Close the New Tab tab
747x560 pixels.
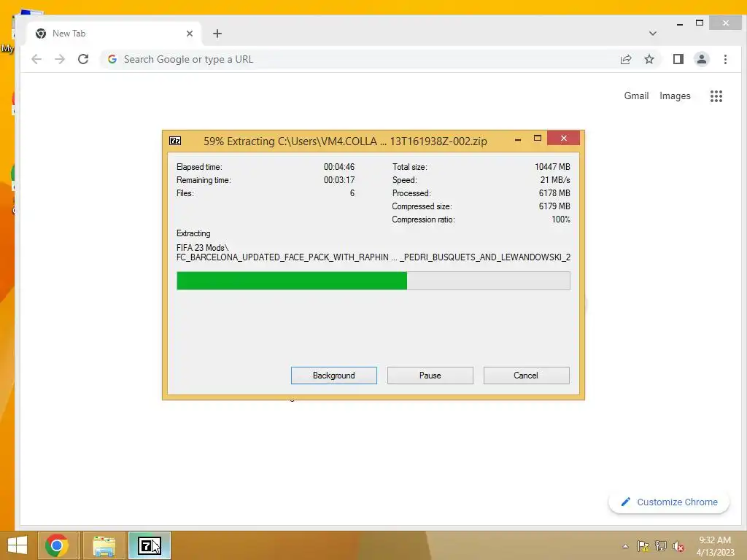point(190,34)
